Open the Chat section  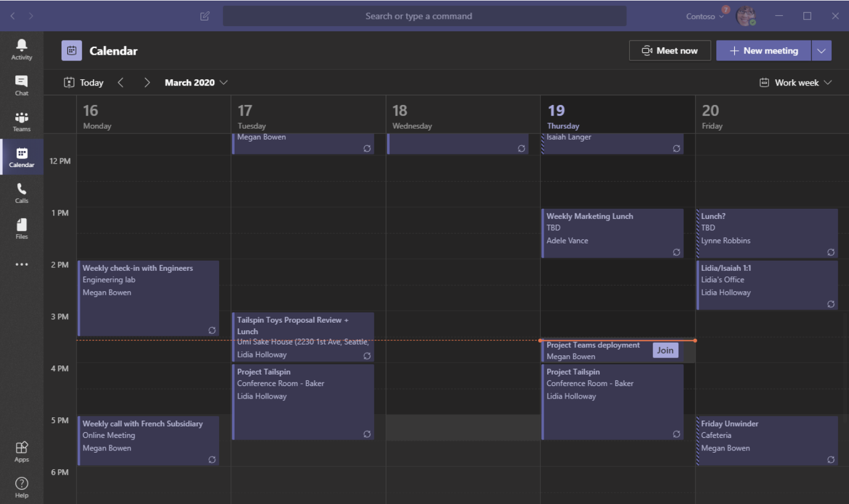[x=21, y=84]
